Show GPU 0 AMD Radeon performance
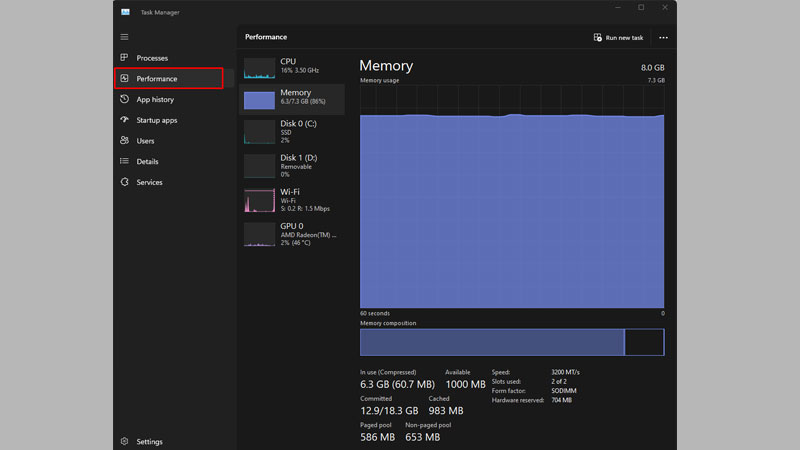This screenshot has width=800, height=450. (x=292, y=232)
